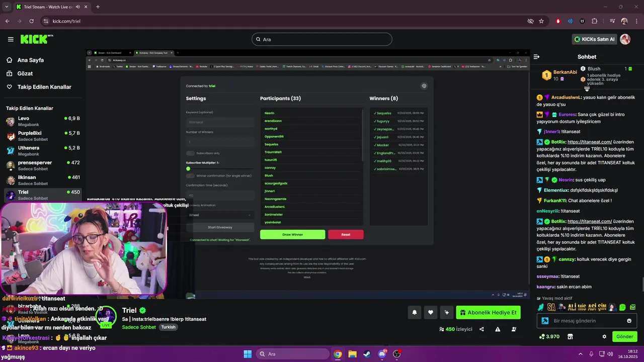Open the Wheel animation dropdown
Viewport: 644px width, 362px height.
[x=220, y=215]
